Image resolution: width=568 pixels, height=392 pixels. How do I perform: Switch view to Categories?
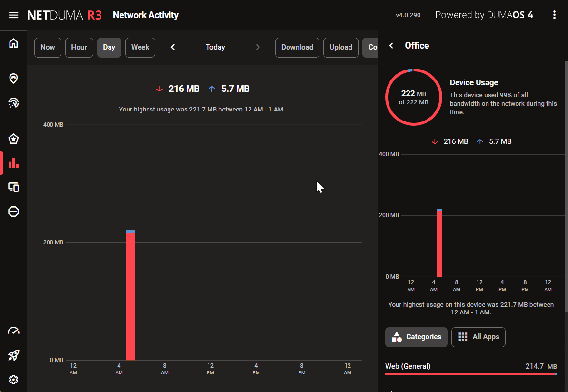416,337
